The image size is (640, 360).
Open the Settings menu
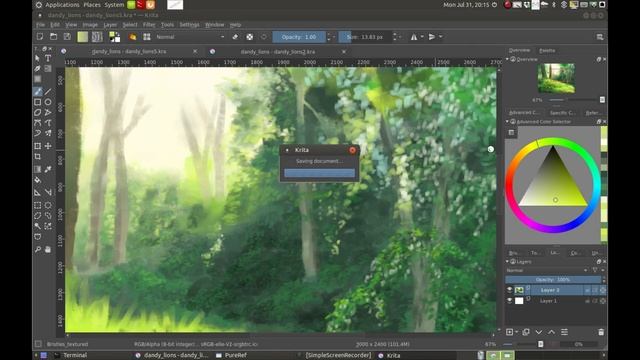click(x=189, y=25)
